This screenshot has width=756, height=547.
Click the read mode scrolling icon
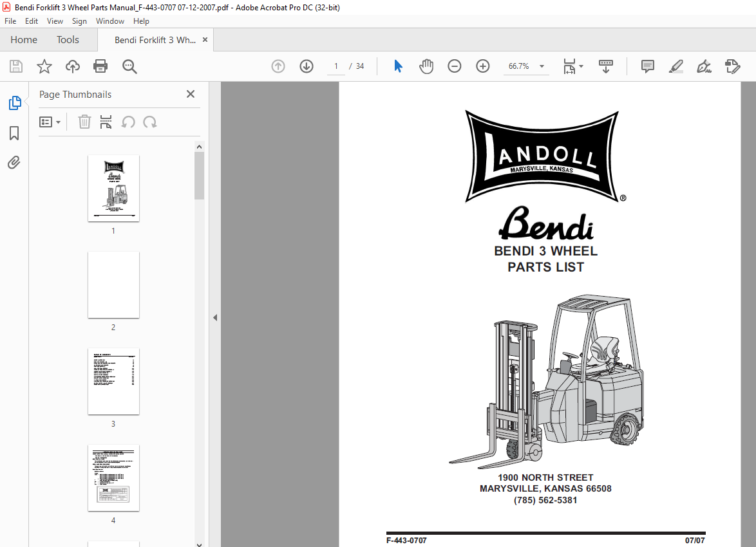605,66
